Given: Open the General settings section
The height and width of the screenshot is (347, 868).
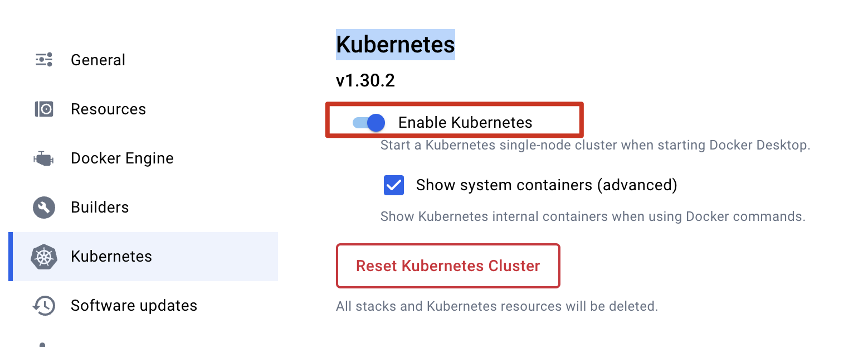Looking at the screenshot, I should [98, 60].
